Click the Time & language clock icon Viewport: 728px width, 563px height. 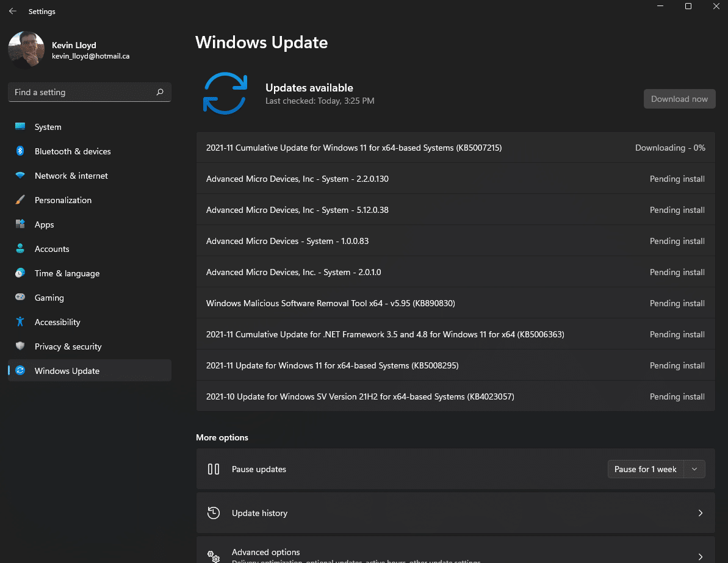(x=20, y=273)
